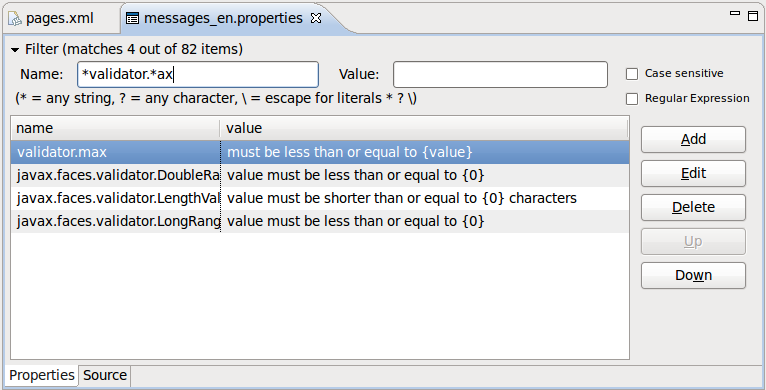Close the messages_en.properties tab
Image resolution: width=766 pixels, height=390 pixels.
[316, 18]
